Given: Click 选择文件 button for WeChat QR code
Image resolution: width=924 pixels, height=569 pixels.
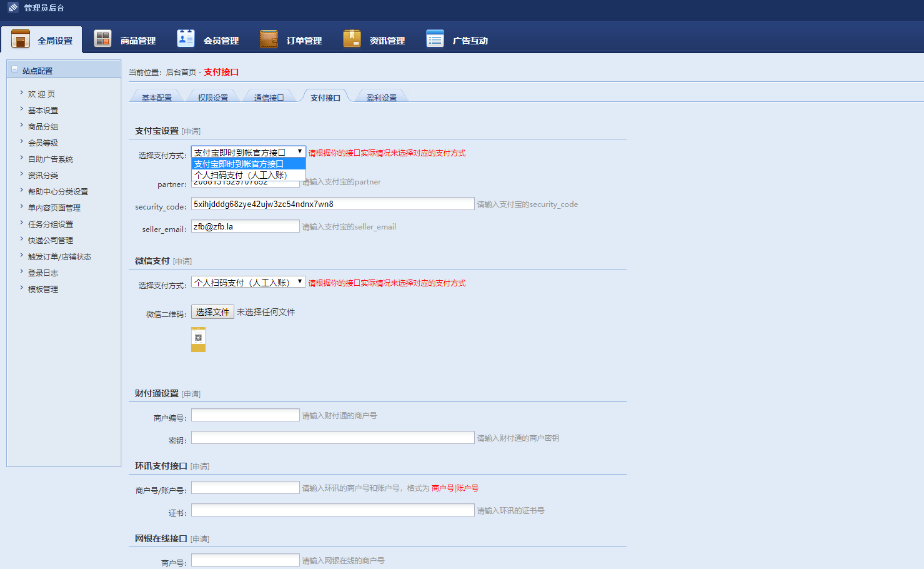Looking at the screenshot, I should click(x=212, y=312).
